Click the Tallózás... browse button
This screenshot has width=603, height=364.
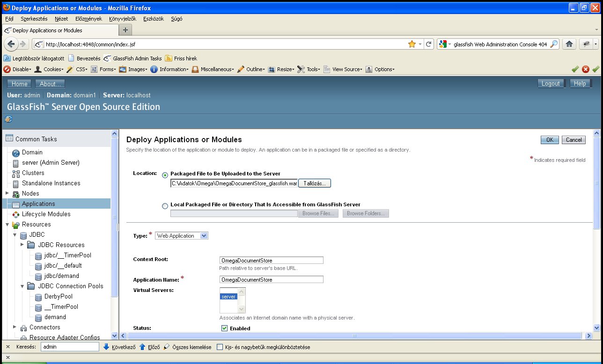[315, 183]
